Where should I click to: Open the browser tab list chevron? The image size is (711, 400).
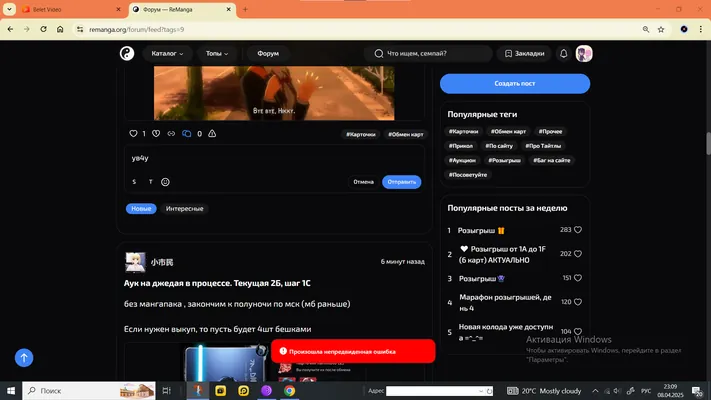click(9, 9)
